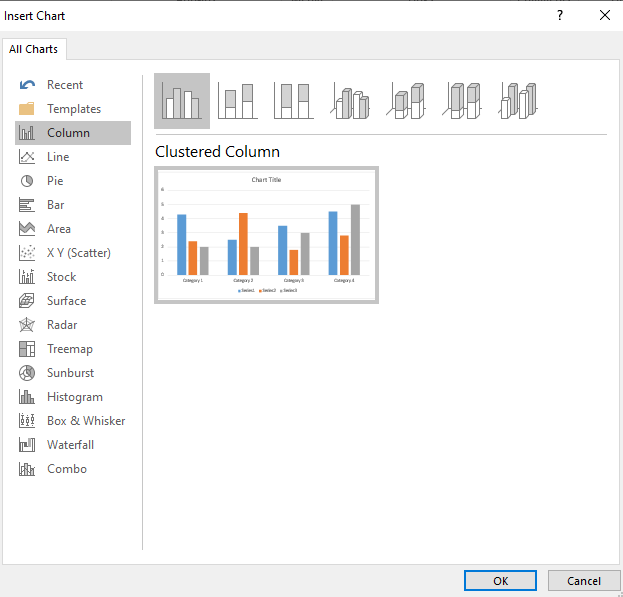Pick the 100% Stacked Column subtype icon

(294, 101)
